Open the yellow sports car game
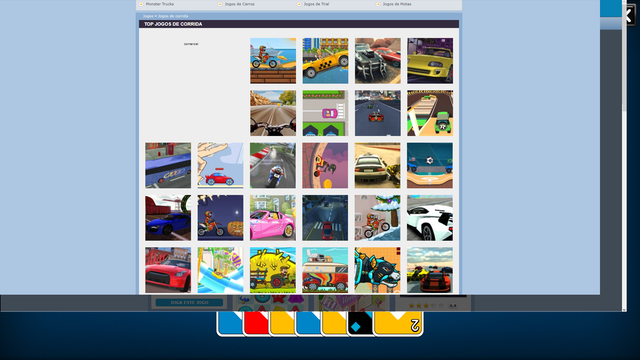 (430, 61)
